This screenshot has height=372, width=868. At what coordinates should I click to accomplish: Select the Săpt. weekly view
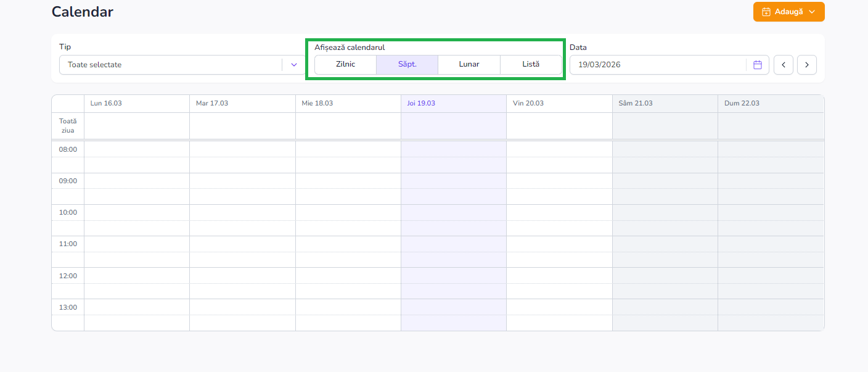(x=407, y=65)
